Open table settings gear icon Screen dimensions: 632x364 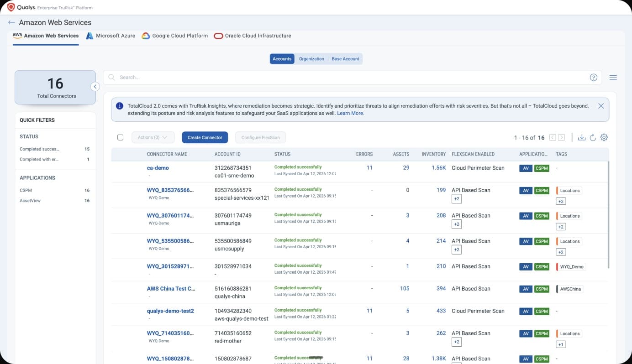(x=604, y=137)
